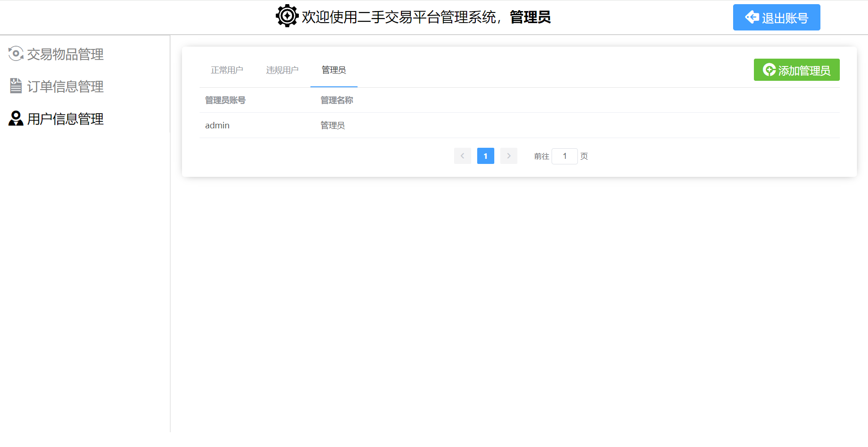The image size is (868, 447).
Task: Click the 订单信息管理 document icon
Action: (15, 86)
